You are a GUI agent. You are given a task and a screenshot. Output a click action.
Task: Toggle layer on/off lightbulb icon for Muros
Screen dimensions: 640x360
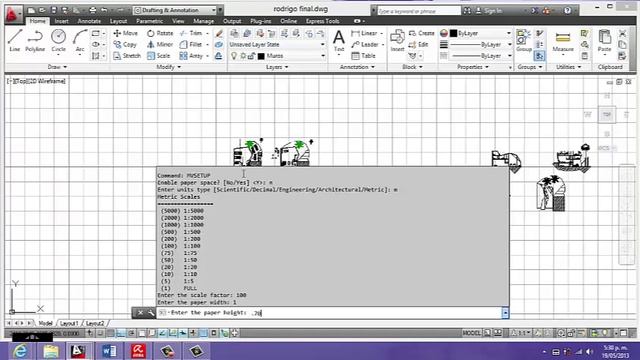click(x=234, y=56)
